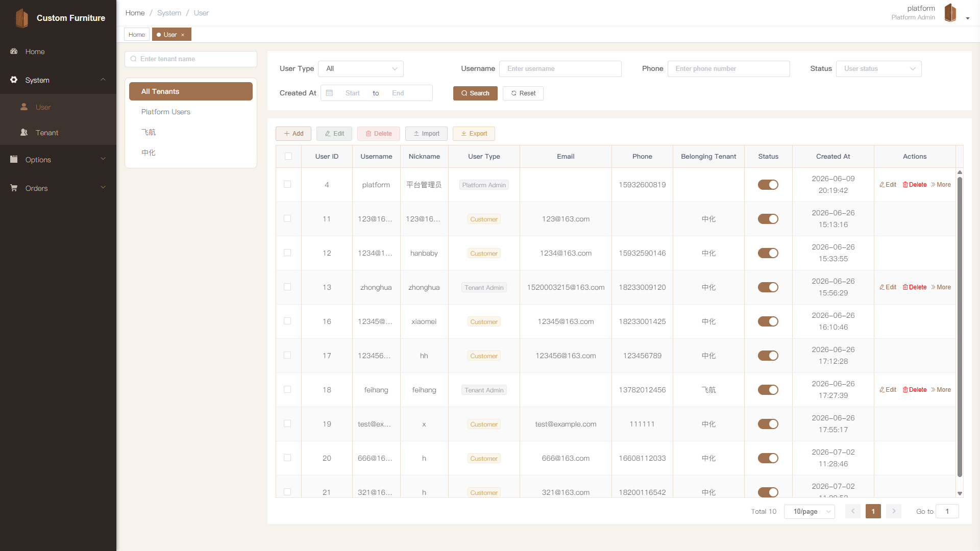This screenshot has height=551, width=980.
Task: Click the Orders shopping cart icon
Action: coord(14,188)
